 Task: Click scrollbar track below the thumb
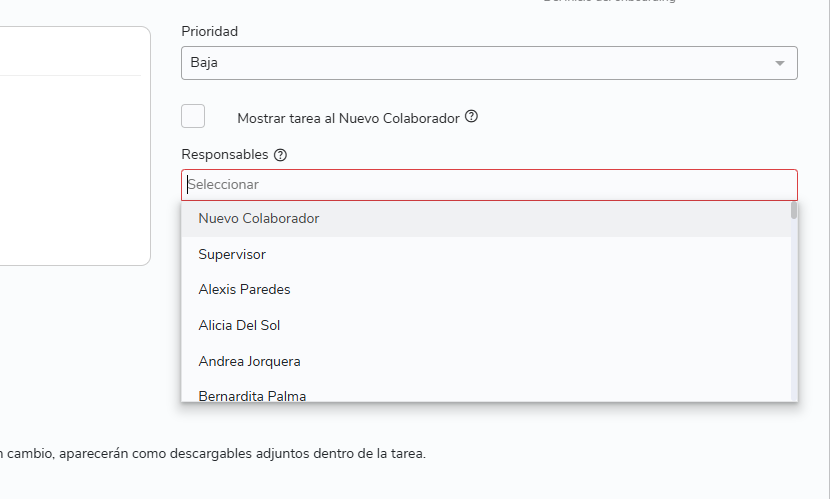point(794,320)
